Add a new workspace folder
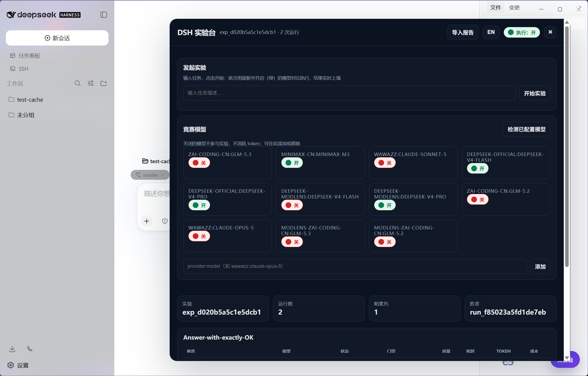Screen dimensions: 588x376 [x=104, y=83]
